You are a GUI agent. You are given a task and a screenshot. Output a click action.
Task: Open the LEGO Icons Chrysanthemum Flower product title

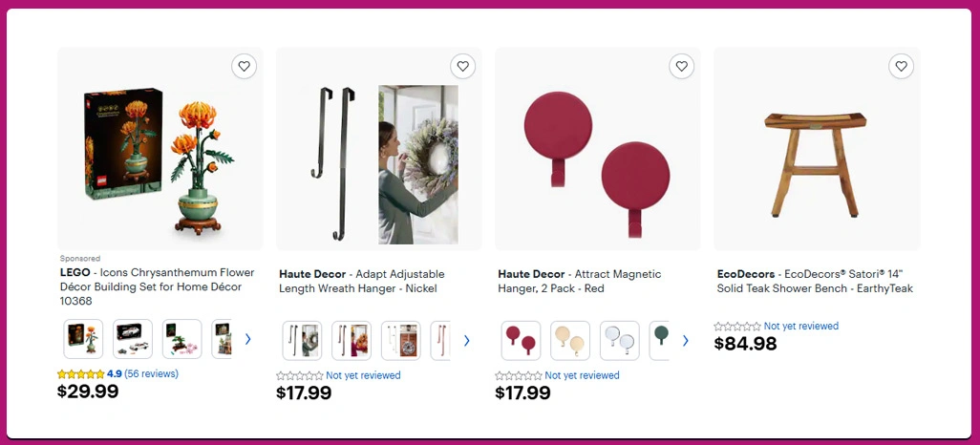(157, 286)
